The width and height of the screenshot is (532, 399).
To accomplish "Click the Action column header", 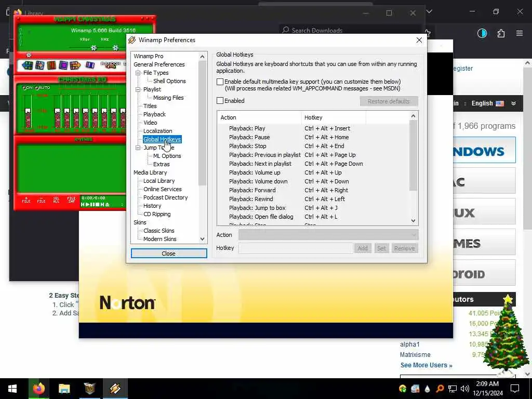I will (259, 117).
